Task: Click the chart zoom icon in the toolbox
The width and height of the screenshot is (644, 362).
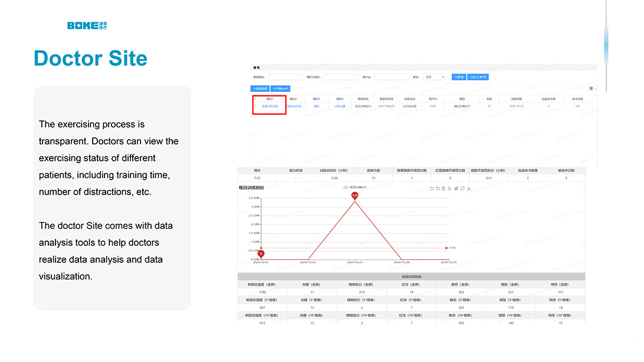Action: (431, 189)
